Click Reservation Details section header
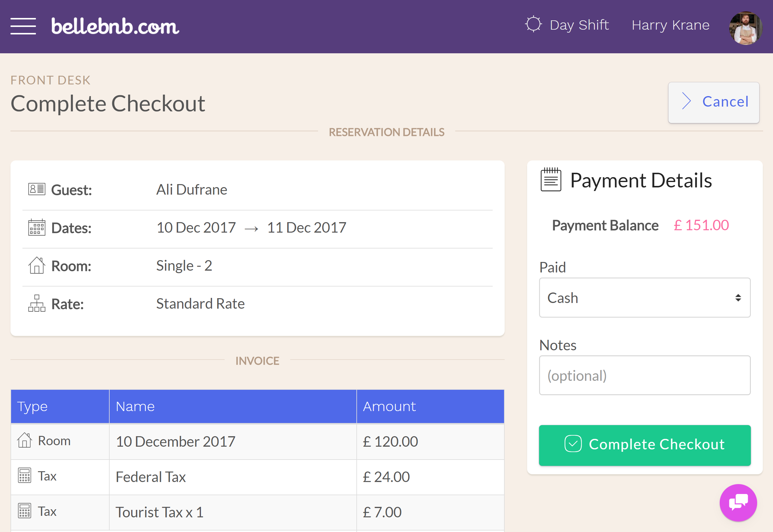The image size is (773, 532). click(x=386, y=132)
